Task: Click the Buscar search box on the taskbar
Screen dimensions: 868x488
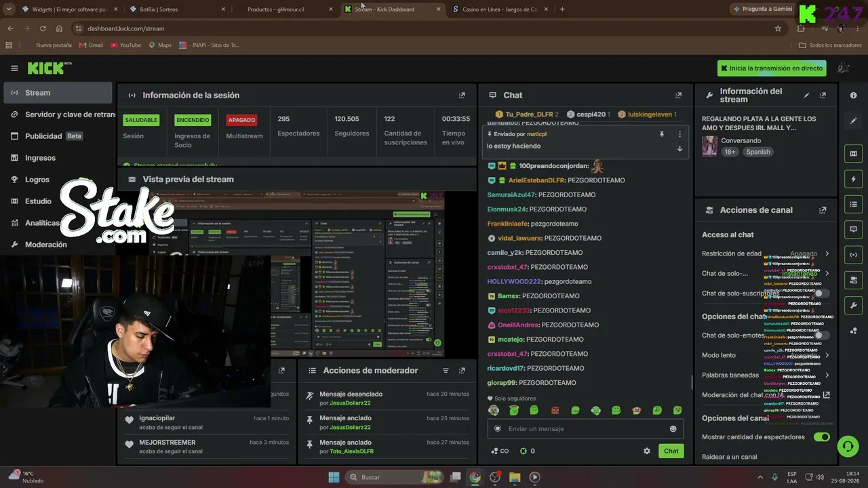Action: (x=395, y=477)
